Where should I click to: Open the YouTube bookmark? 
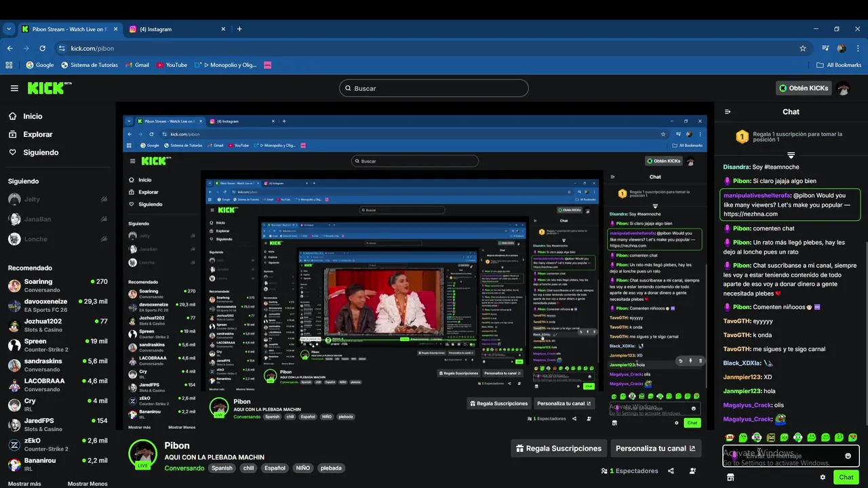coord(172,65)
